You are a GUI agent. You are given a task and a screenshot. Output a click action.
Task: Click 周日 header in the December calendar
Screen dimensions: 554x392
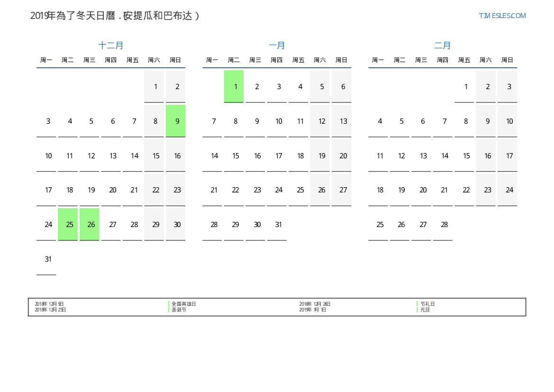(x=175, y=60)
